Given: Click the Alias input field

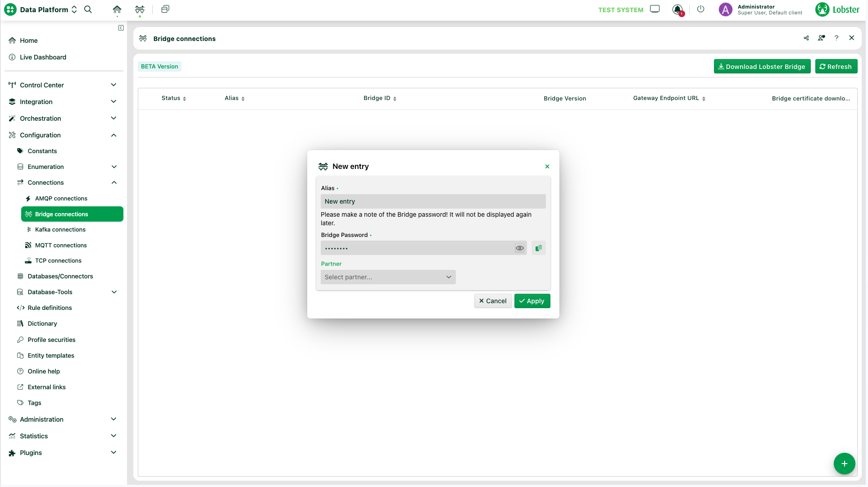Looking at the screenshot, I should coord(433,201).
